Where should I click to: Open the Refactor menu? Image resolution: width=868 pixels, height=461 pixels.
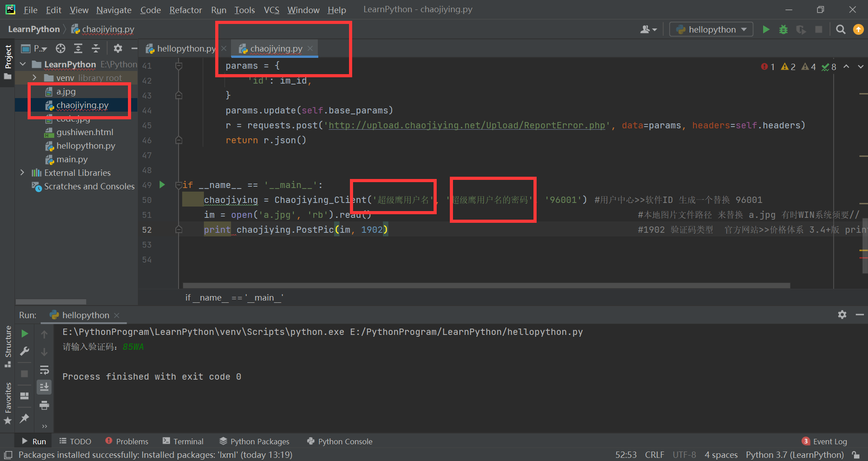pyautogui.click(x=185, y=10)
